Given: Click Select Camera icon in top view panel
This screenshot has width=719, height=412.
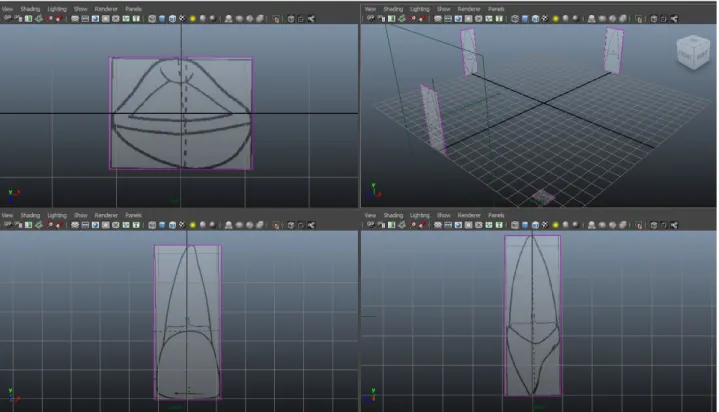Looking at the screenshot, I should 8,19.
